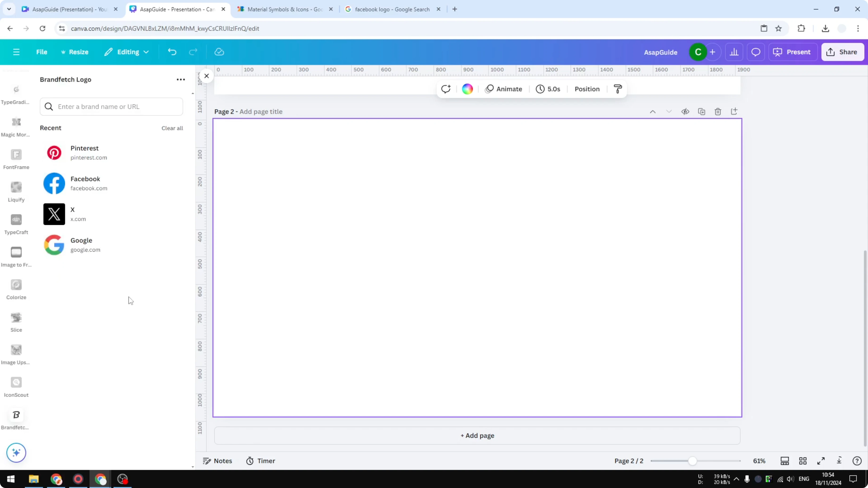Delete the current page using the trash icon
The width and height of the screenshot is (868, 488).
pyautogui.click(x=718, y=111)
